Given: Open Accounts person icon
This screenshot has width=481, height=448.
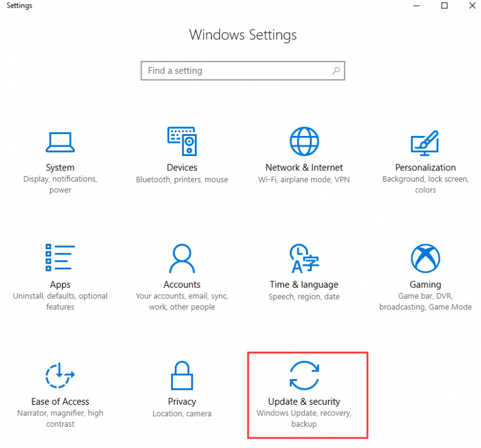Looking at the screenshot, I should tap(182, 258).
